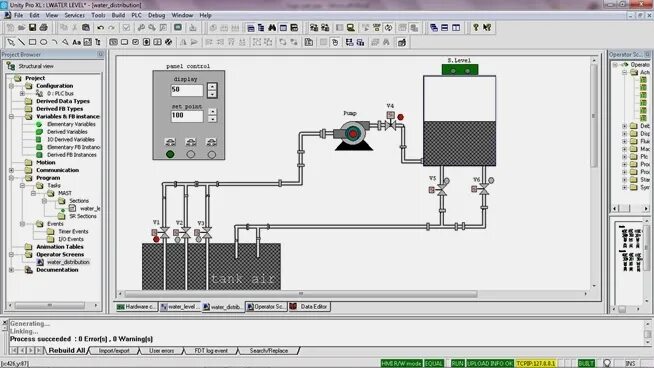Click the third rotary switch in panel control

(211, 142)
